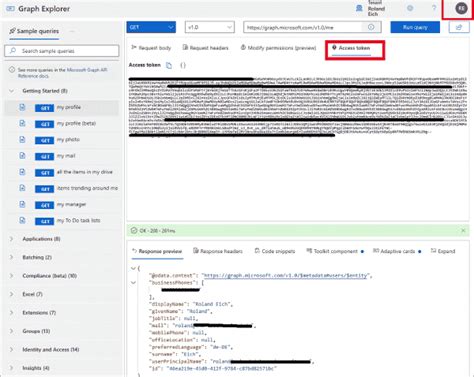Click the displayName value "Roland Eich"
This screenshot has height=377, width=474.
[212, 304]
